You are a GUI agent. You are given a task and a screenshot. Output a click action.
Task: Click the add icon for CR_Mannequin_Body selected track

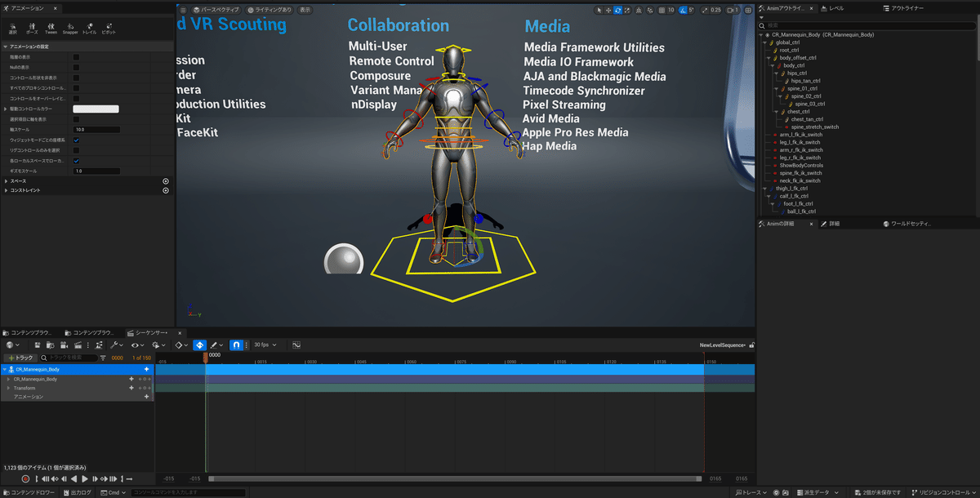(x=146, y=369)
